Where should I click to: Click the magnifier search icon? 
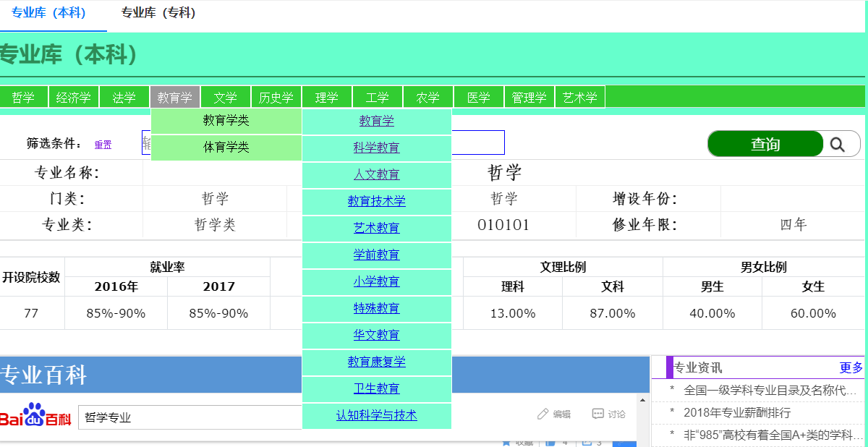click(x=838, y=144)
